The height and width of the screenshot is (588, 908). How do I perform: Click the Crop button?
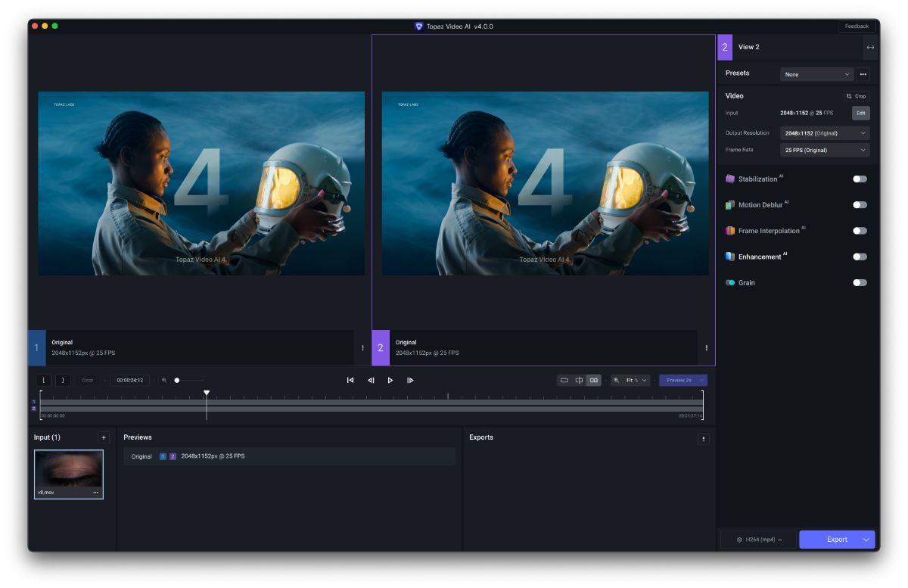(x=857, y=96)
